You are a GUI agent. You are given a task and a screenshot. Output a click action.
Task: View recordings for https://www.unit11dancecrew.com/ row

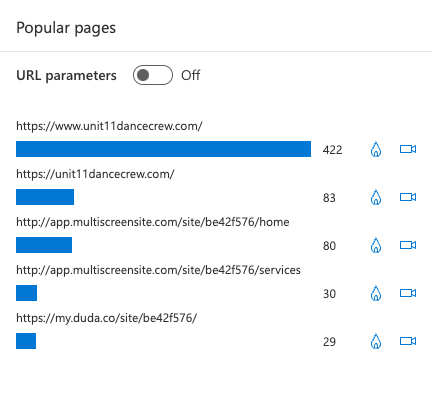pyautogui.click(x=408, y=149)
